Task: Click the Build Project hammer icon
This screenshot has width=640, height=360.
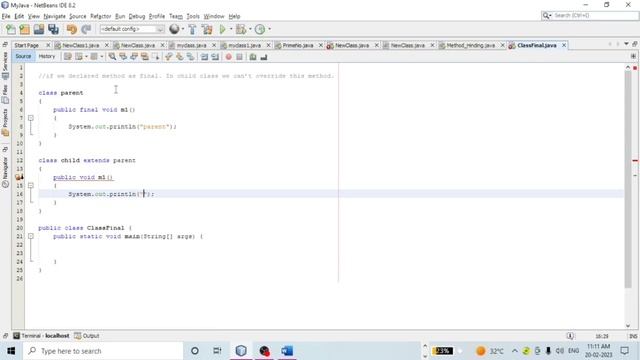Action: [x=192, y=29]
